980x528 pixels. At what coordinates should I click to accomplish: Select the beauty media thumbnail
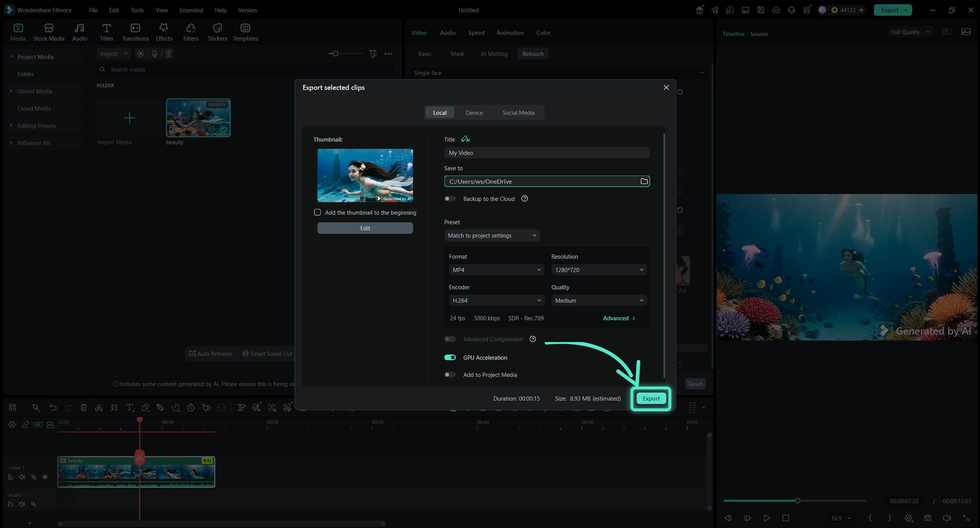point(198,118)
